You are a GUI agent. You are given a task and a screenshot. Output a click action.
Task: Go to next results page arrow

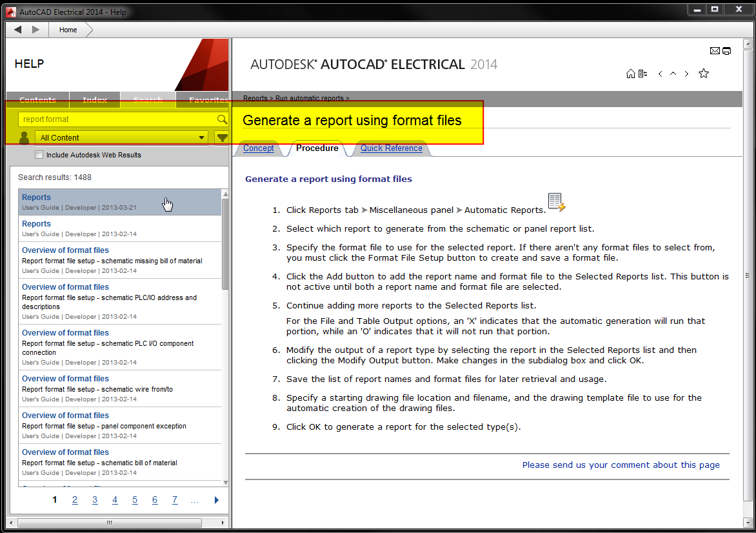coord(217,500)
